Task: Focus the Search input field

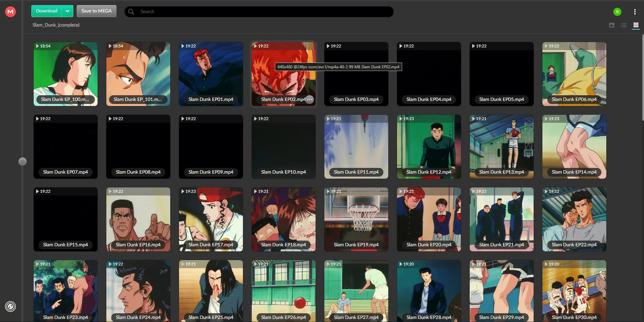Action: coord(259,12)
